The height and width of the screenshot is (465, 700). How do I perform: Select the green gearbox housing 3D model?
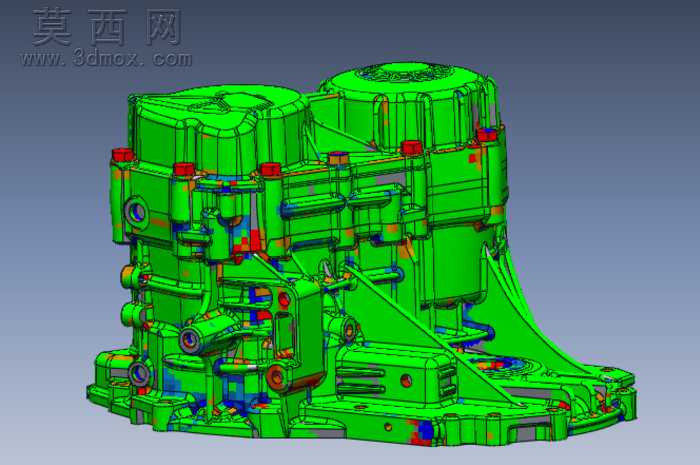[x=362, y=254]
